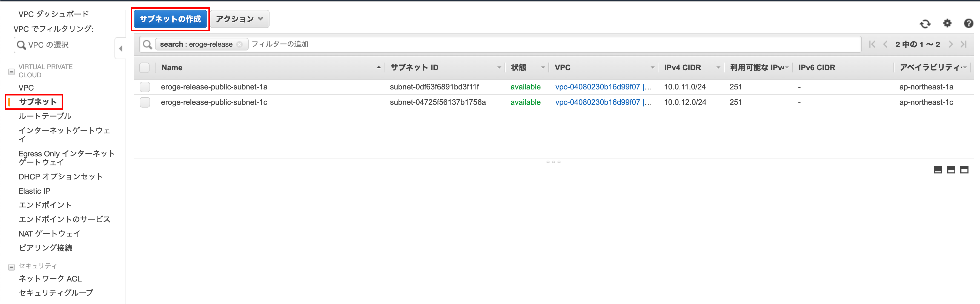Maximize the bottom details pane icon
Image resolution: width=980 pixels, height=304 pixels.
(x=964, y=170)
